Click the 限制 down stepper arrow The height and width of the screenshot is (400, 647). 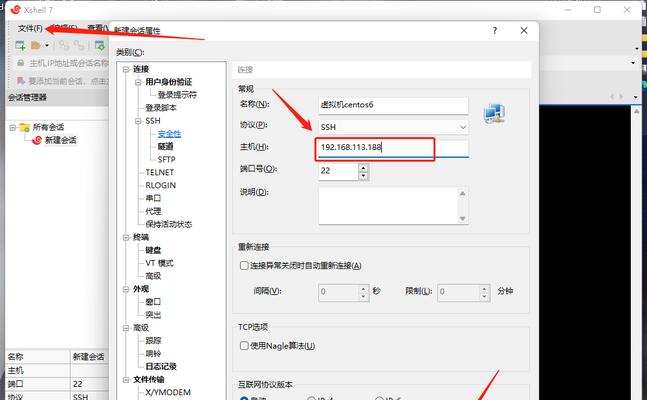pyautogui.click(x=484, y=296)
